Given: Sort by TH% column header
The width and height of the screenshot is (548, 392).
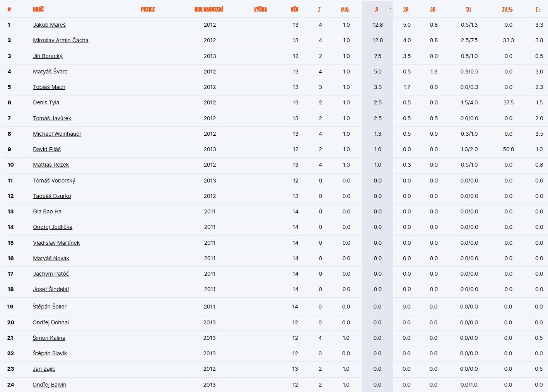Looking at the screenshot, I should [x=507, y=10].
